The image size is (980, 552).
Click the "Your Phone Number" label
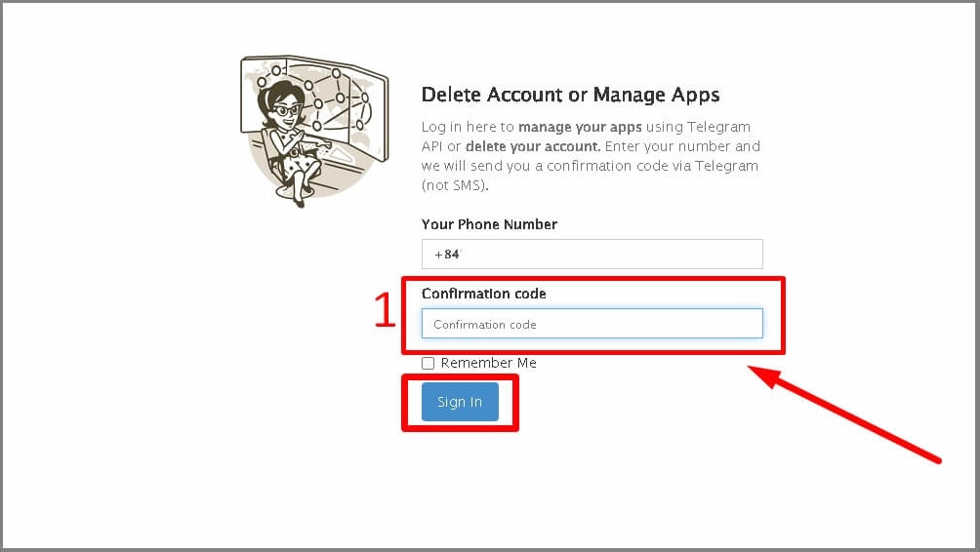coord(489,224)
